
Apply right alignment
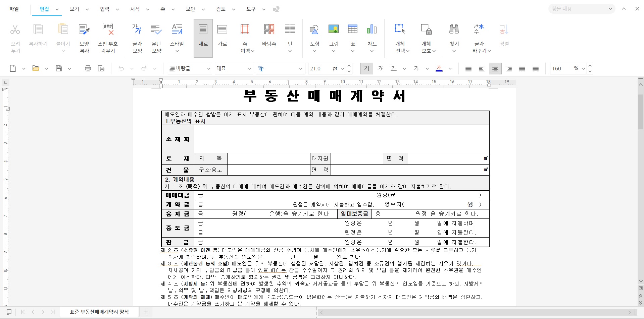(x=509, y=68)
